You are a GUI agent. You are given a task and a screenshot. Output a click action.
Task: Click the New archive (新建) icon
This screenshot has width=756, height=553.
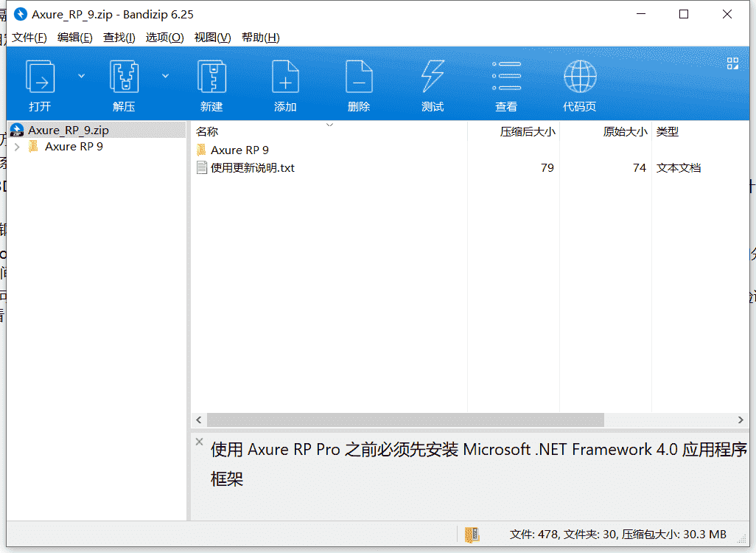pyautogui.click(x=211, y=77)
